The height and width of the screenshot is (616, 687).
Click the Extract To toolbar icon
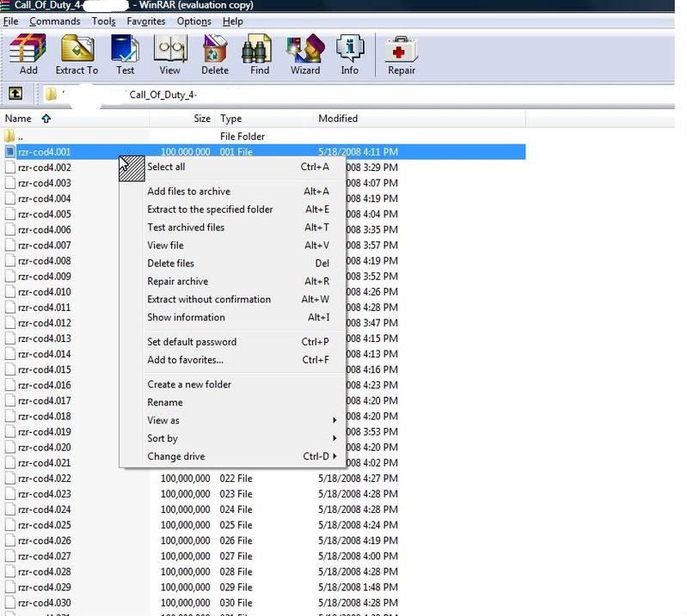(x=77, y=53)
